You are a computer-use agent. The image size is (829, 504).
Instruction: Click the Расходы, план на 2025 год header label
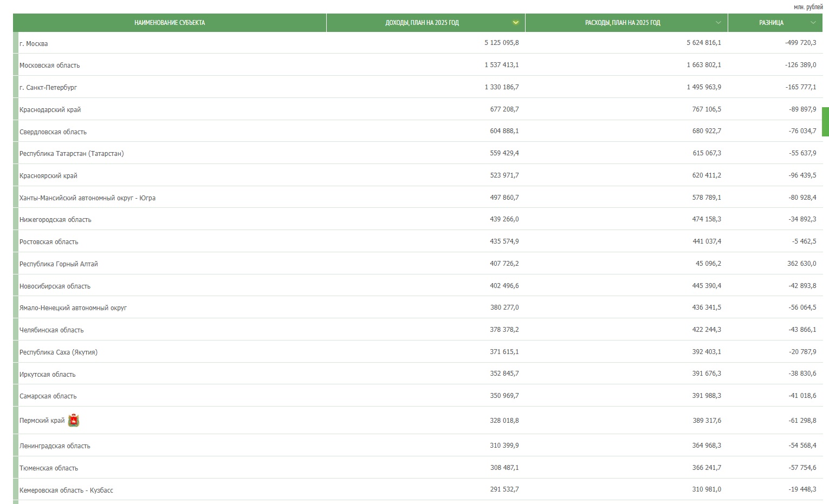tap(623, 23)
